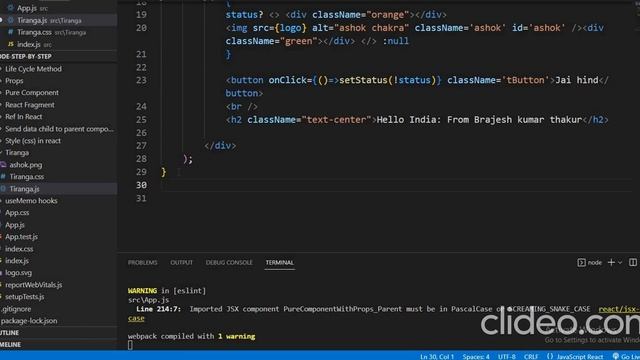The width and height of the screenshot is (640, 360).
Task: Click the h2 Hello India code line
Action: click(417, 120)
